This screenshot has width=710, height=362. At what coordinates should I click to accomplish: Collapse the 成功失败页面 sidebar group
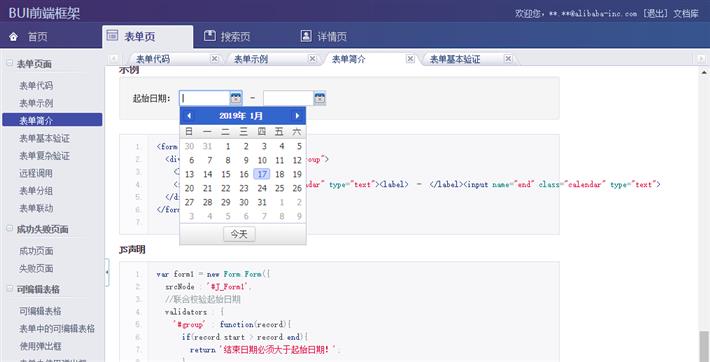pyautogui.click(x=10, y=228)
